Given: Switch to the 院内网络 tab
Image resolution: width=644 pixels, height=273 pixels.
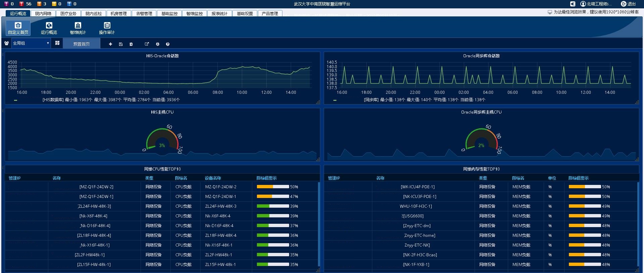Looking at the screenshot, I should click(x=43, y=13).
